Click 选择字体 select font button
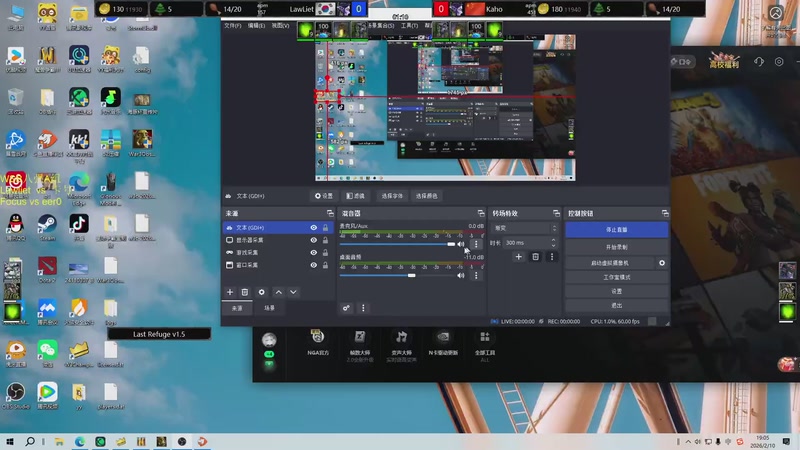Viewport: 800px width, 450px height. (x=392, y=196)
